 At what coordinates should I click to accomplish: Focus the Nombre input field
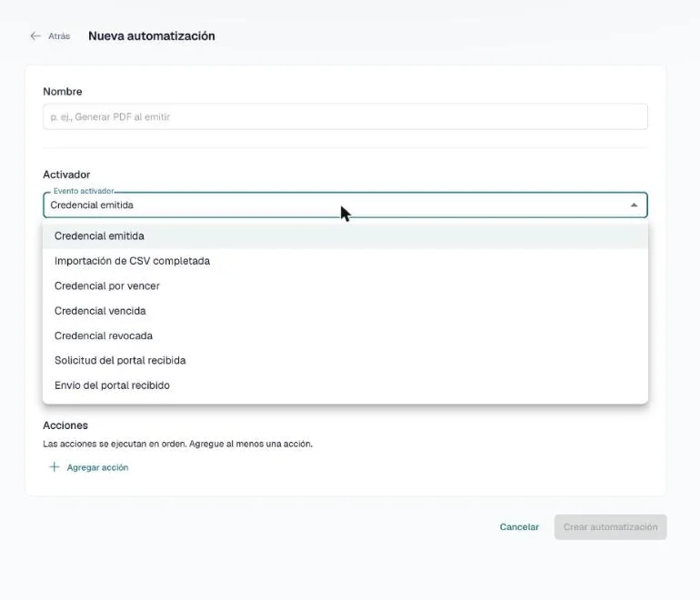coord(345,117)
